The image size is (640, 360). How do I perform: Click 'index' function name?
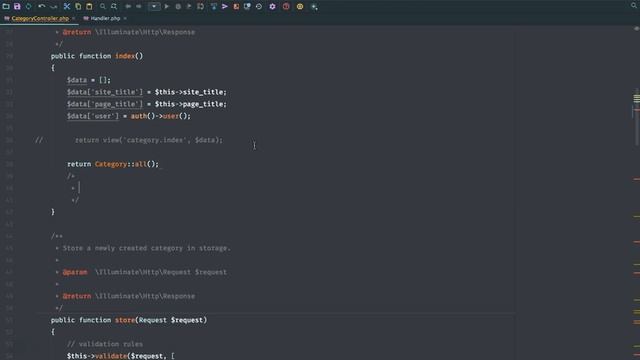(x=125, y=56)
